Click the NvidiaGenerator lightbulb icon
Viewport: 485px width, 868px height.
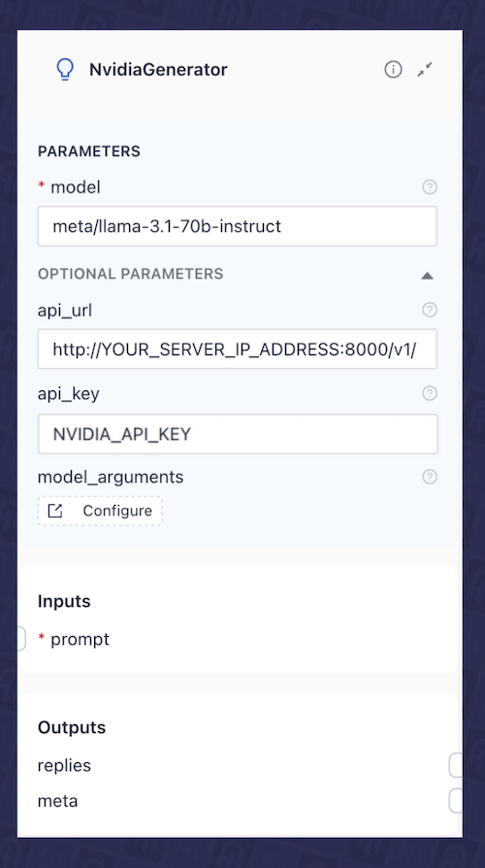pyautogui.click(x=65, y=70)
